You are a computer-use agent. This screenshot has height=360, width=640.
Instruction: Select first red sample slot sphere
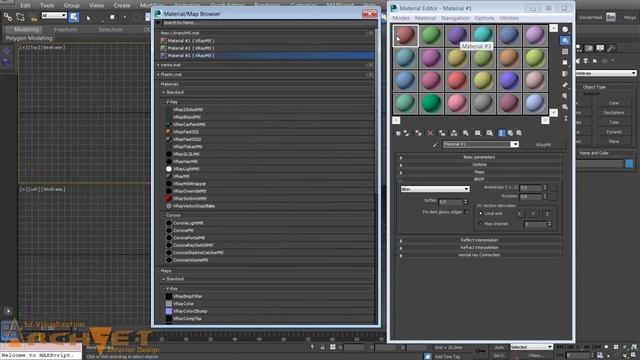(x=405, y=36)
